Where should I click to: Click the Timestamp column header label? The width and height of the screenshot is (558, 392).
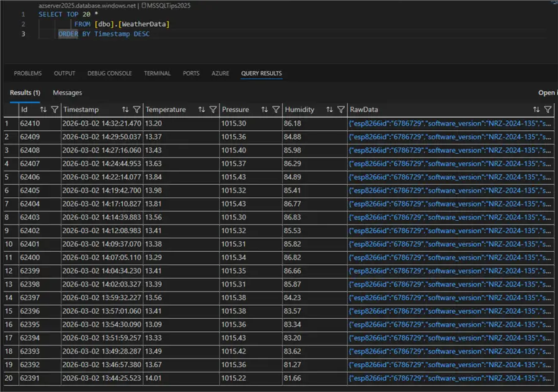[x=81, y=110]
